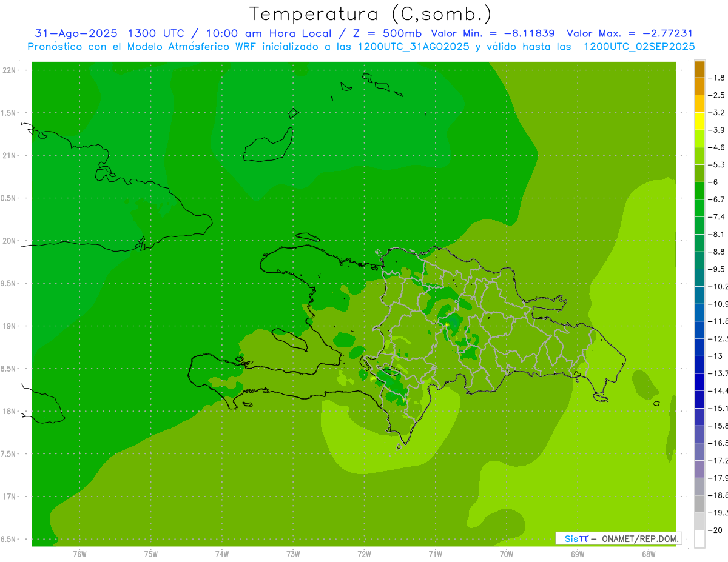The height and width of the screenshot is (562, 728).
Task: Click the "-6" colorbar value
Action: tap(713, 182)
